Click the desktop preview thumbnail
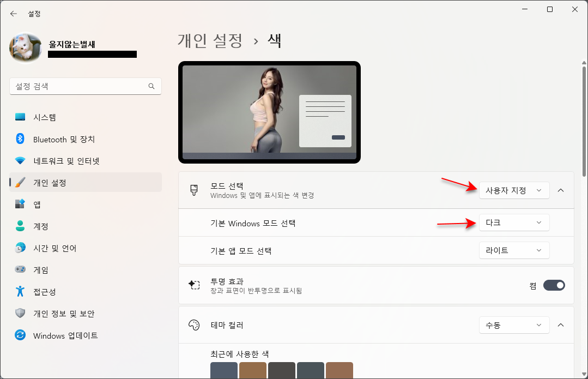This screenshot has height=379, width=588. (269, 112)
